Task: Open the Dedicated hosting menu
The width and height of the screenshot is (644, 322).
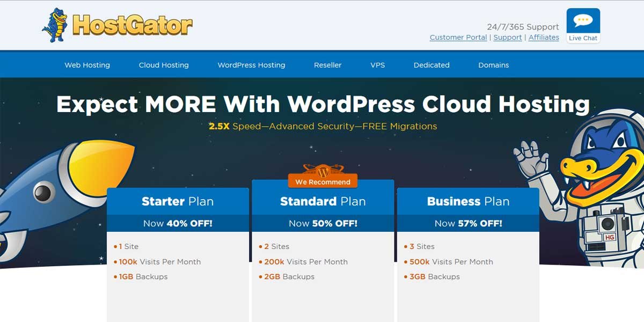Action: 431,65
